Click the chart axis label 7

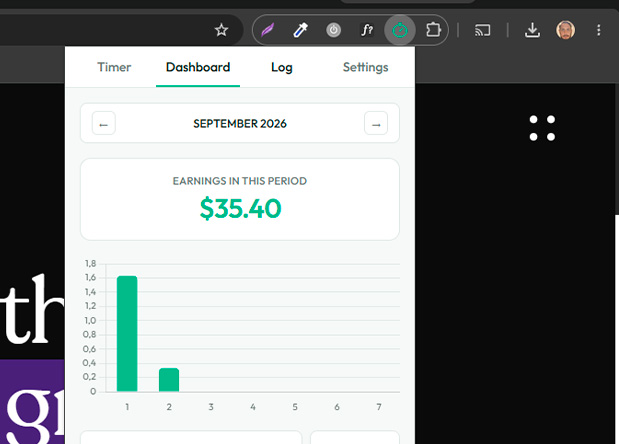379,407
